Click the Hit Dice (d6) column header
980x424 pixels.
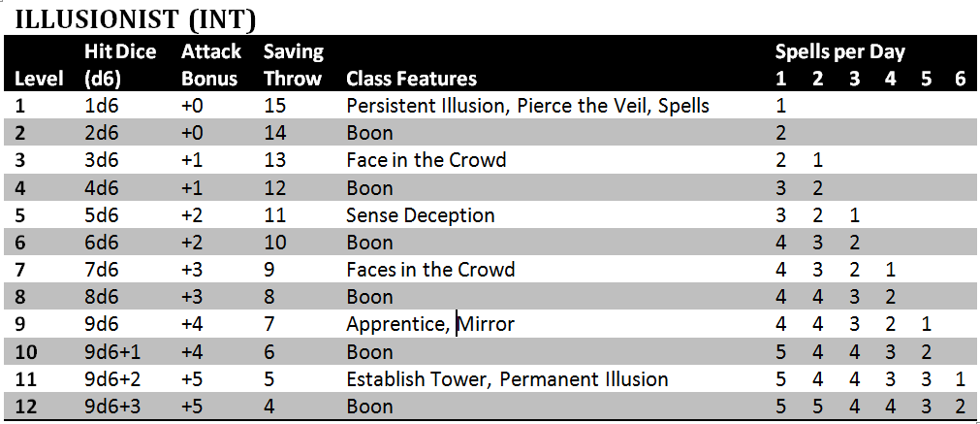click(120, 65)
